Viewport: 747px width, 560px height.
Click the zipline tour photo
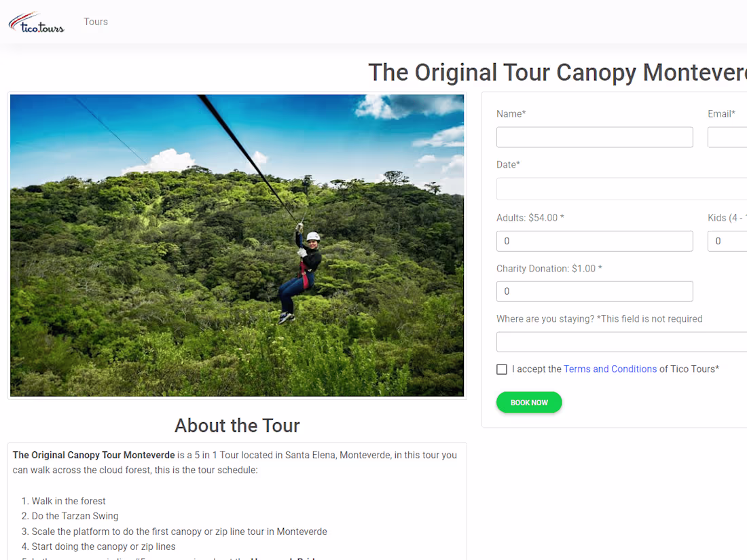[x=237, y=245]
